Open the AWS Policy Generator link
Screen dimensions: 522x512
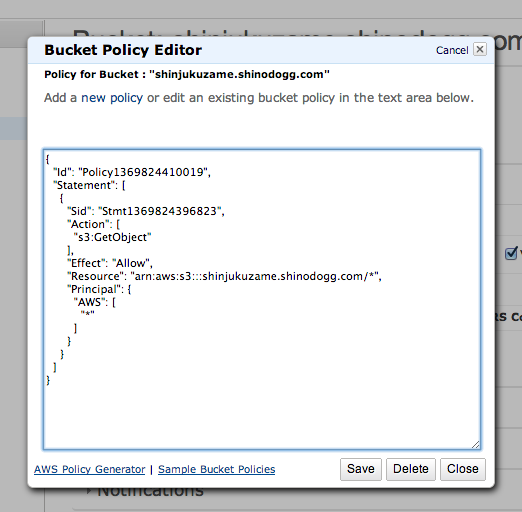click(90, 469)
